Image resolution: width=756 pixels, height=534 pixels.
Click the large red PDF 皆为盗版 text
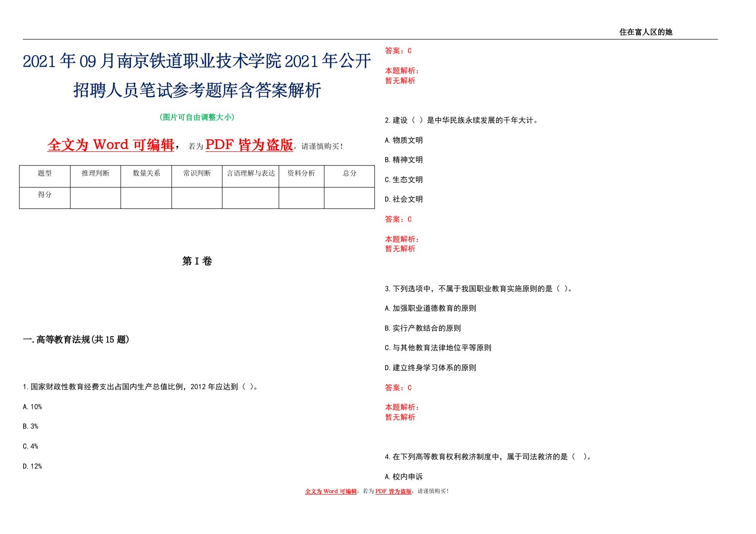pos(249,144)
